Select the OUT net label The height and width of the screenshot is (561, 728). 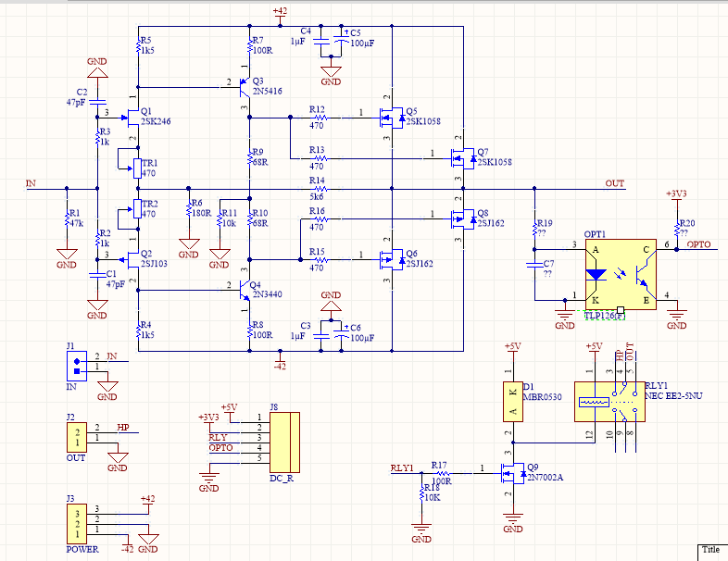coord(614,183)
